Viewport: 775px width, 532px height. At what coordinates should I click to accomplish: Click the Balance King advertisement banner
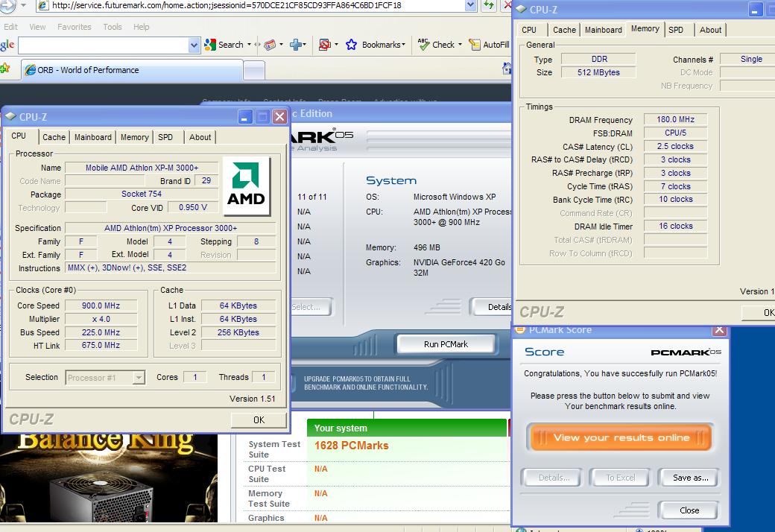coord(108,478)
